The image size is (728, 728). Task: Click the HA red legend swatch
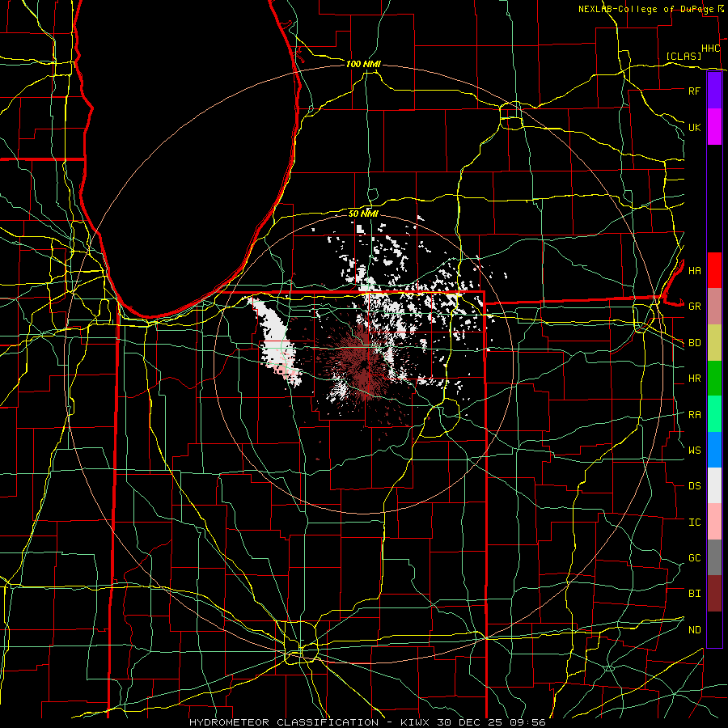coord(714,270)
